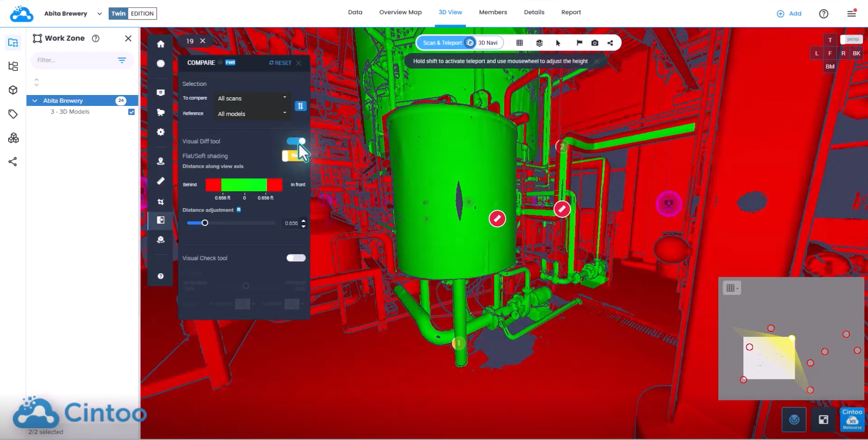
Task: Enable the Visual Check tool
Action: click(296, 258)
